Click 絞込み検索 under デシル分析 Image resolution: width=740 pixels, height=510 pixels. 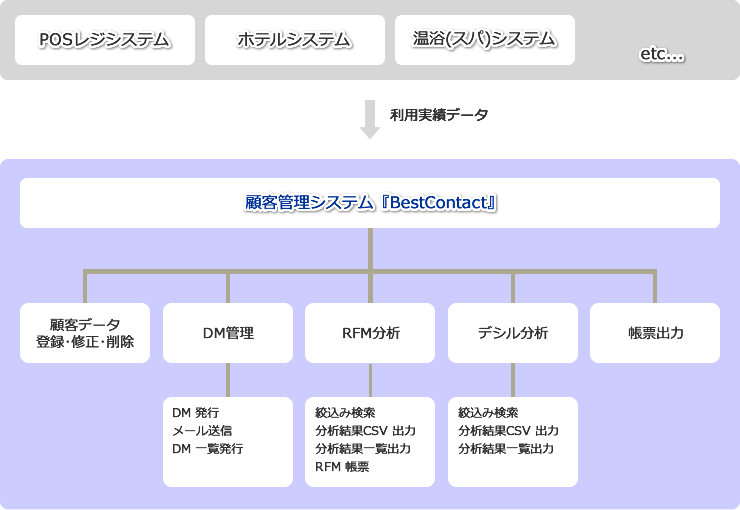pos(488,413)
